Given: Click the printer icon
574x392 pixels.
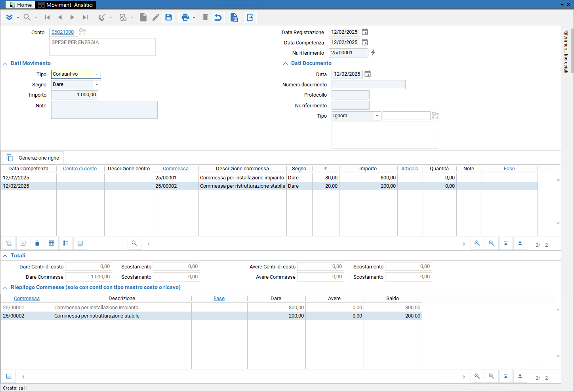Looking at the screenshot, I should pos(185,17).
